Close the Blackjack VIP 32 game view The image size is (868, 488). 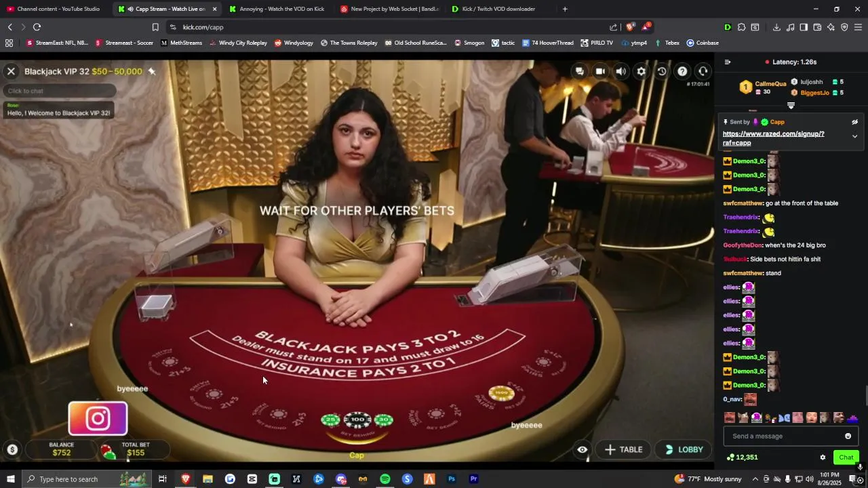tap(11, 71)
